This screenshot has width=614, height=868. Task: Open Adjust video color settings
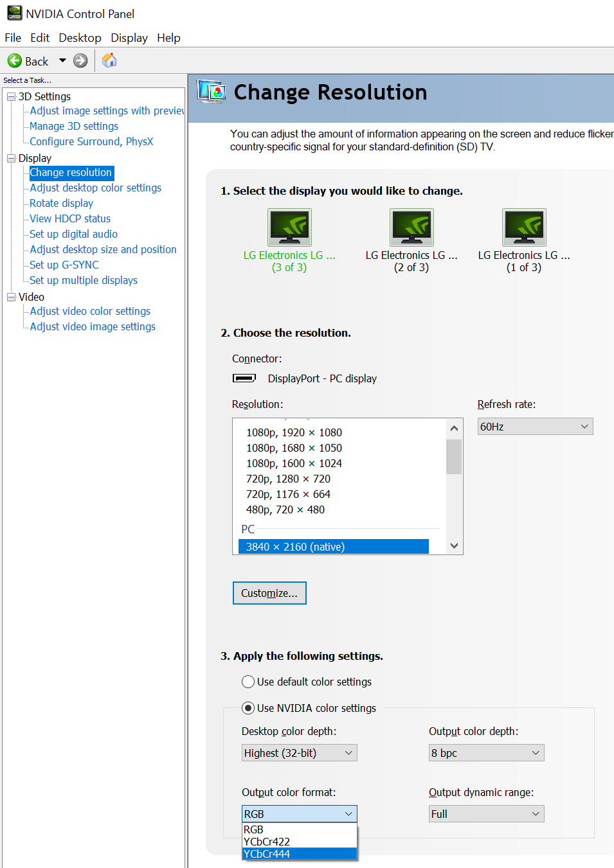tap(90, 311)
